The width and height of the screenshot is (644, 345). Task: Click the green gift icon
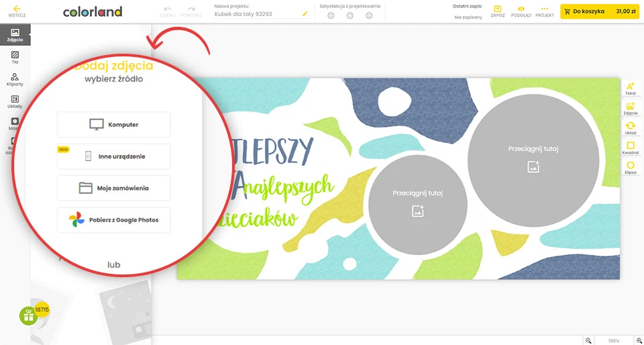28,316
